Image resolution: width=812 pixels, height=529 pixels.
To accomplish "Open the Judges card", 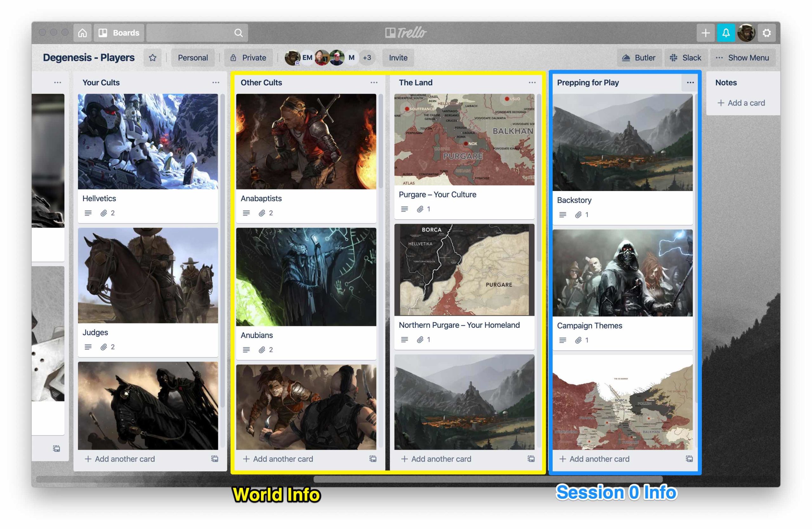I will point(148,293).
